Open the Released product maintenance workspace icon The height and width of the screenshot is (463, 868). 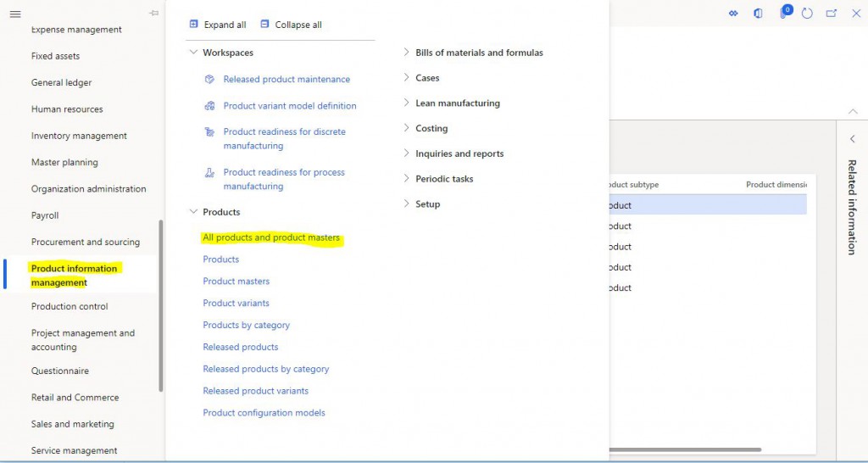[x=209, y=79]
